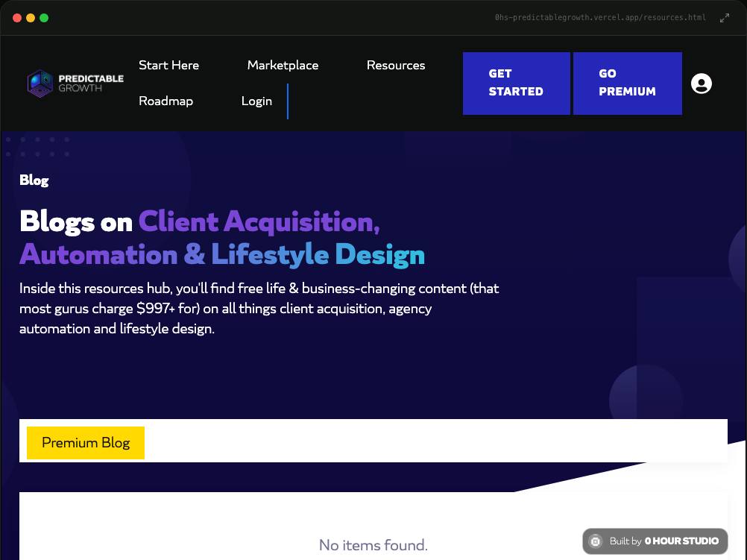Click the 'No items found.' message
This screenshot has height=560, width=747.
[373, 545]
